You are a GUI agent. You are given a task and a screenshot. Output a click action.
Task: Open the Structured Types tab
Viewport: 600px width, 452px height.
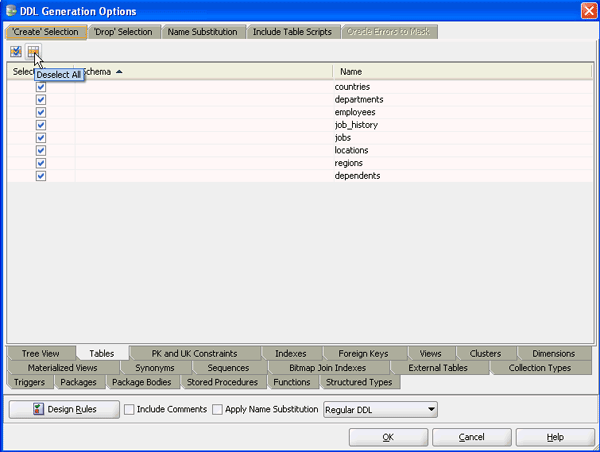(x=359, y=382)
